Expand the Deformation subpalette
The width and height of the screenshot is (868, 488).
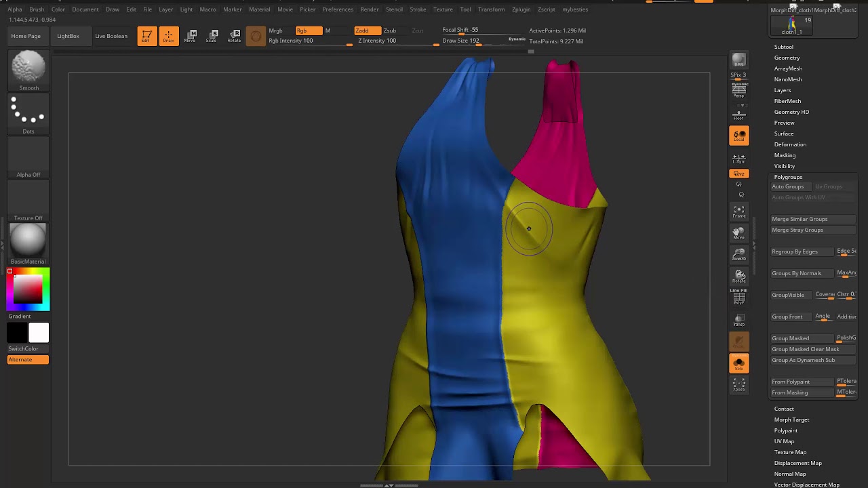coord(791,144)
